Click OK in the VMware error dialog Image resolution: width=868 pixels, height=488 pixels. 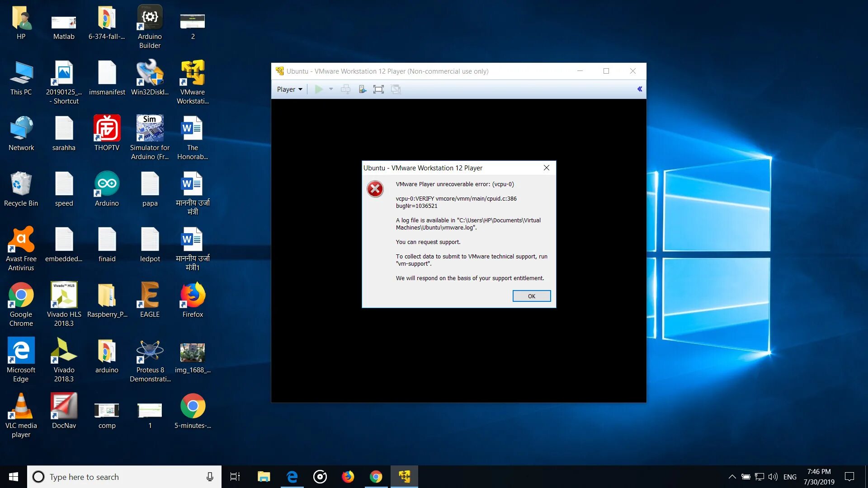click(x=531, y=296)
